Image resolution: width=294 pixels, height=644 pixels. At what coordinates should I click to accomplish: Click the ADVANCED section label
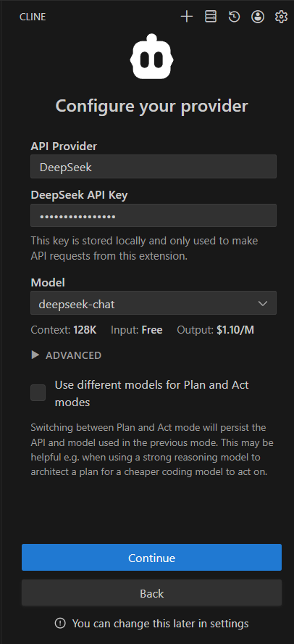(73, 355)
